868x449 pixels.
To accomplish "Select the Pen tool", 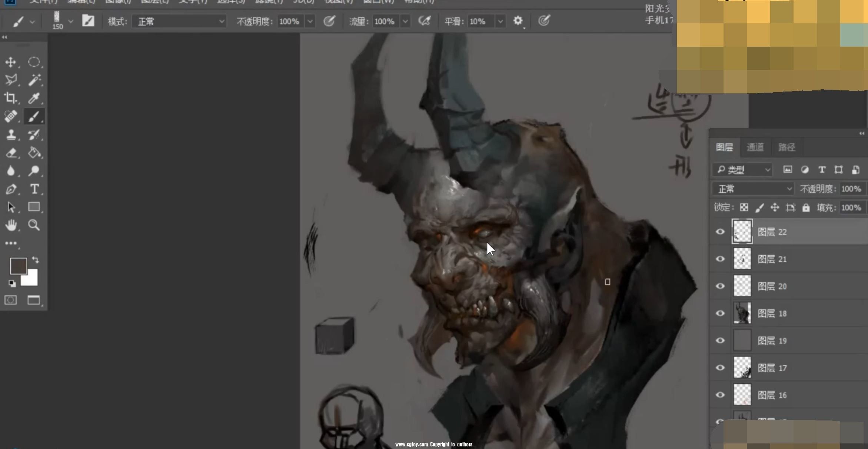I will 11,189.
